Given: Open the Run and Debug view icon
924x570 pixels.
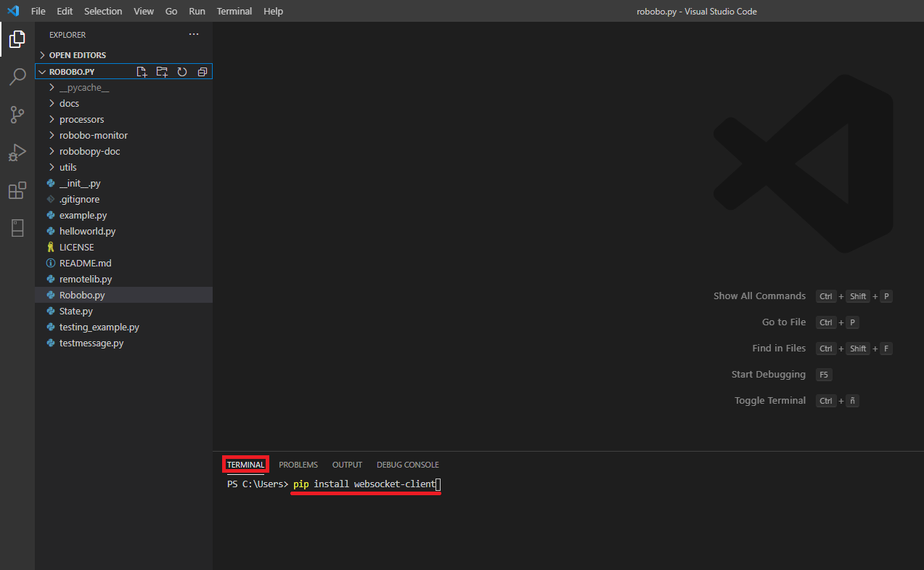Looking at the screenshot, I should (x=17, y=152).
